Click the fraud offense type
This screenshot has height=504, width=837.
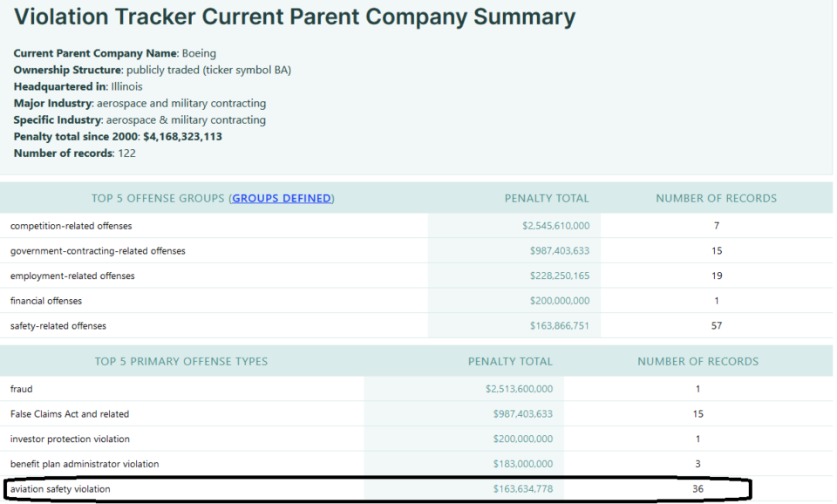(x=22, y=389)
